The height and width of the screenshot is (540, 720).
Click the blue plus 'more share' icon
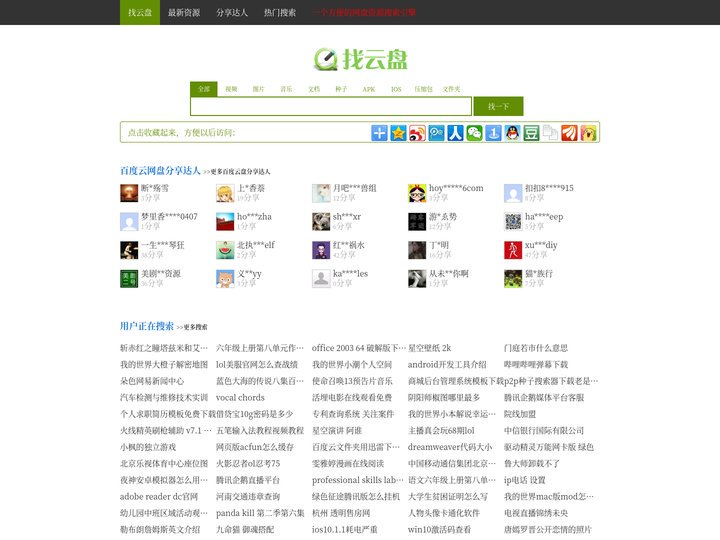pos(379,133)
